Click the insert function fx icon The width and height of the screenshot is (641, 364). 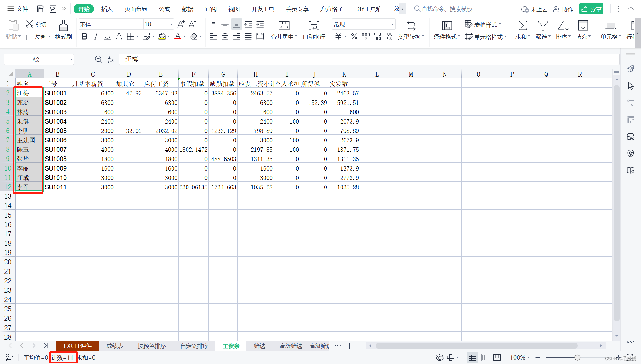[x=111, y=59]
